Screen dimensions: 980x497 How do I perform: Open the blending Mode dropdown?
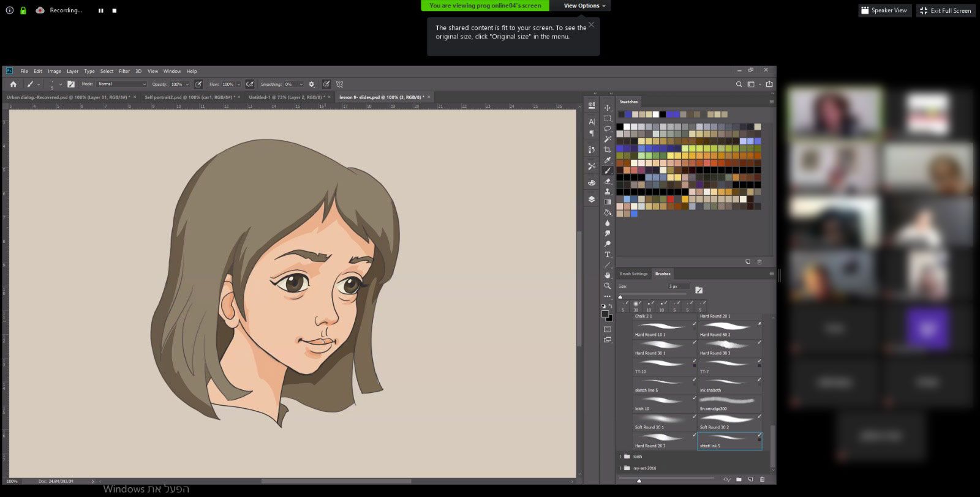pyautogui.click(x=121, y=84)
